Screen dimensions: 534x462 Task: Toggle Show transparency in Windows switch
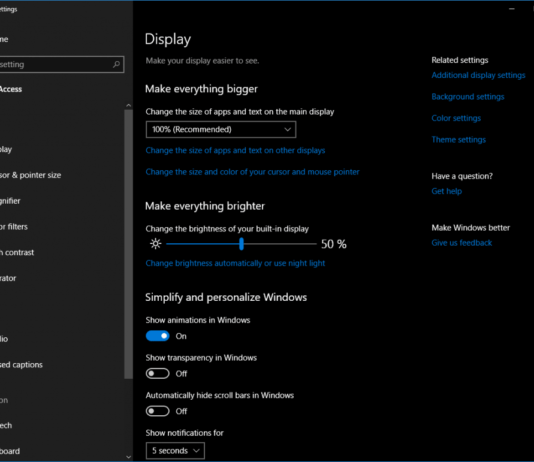[158, 373]
